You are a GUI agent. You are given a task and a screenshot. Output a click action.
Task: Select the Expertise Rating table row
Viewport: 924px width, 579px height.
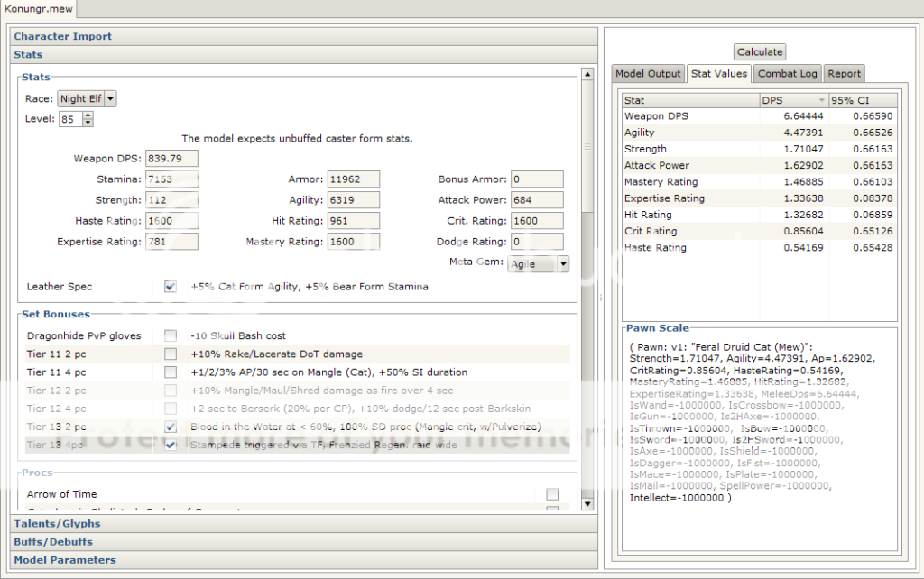760,198
